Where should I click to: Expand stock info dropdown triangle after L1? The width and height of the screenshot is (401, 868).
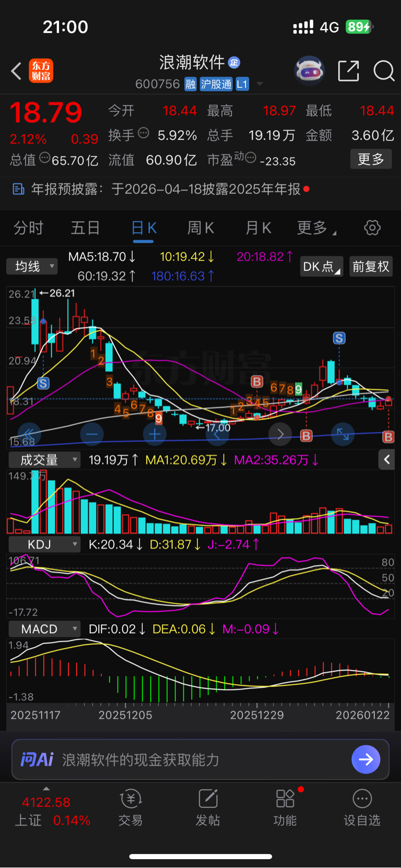260,84
